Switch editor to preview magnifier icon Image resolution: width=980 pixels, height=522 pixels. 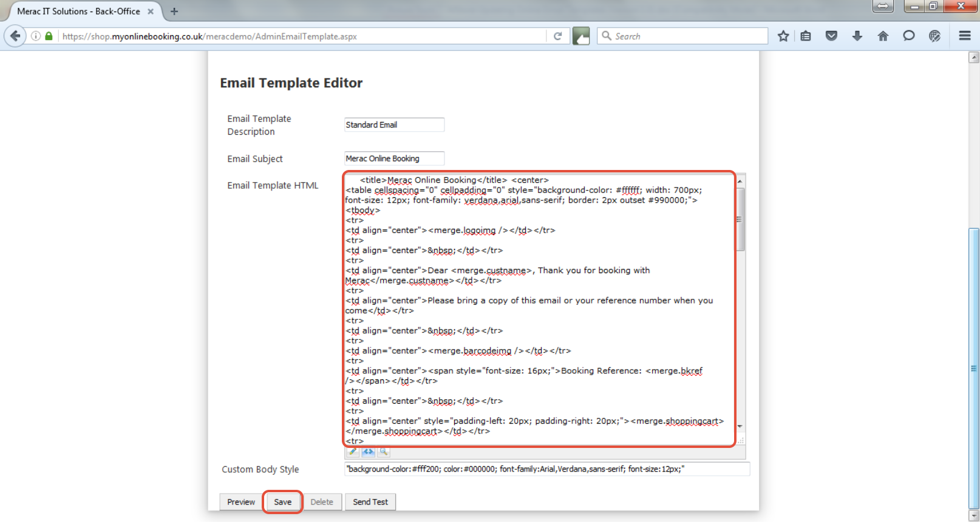click(383, 452)
